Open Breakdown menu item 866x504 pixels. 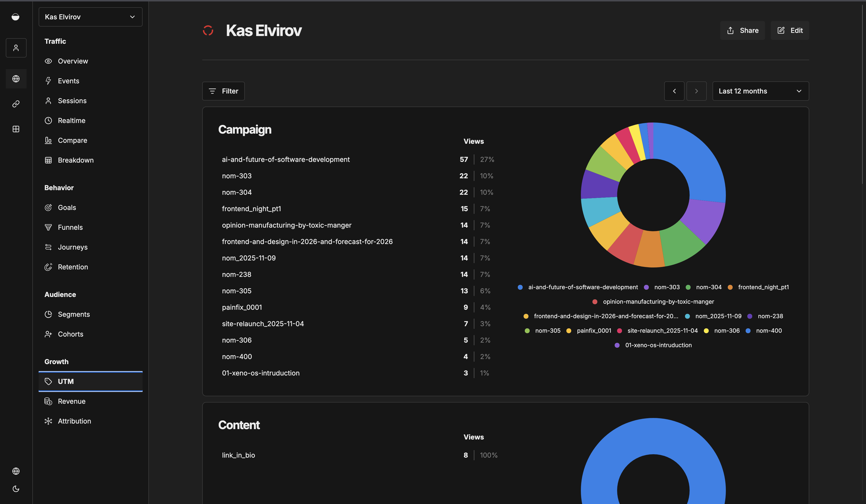click(90, 160)
